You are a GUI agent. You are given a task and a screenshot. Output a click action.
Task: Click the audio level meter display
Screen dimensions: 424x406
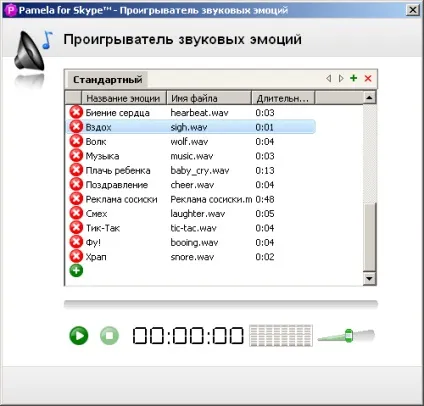pos(281,335)
